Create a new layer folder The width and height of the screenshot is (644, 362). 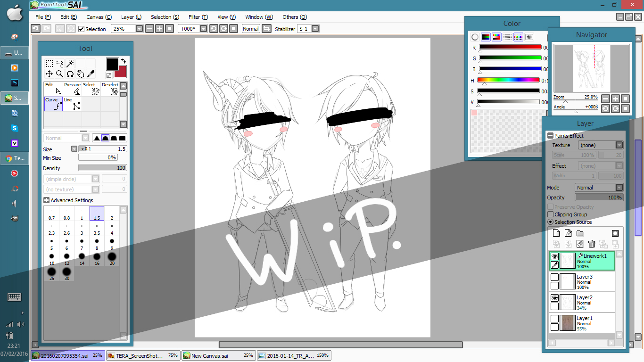[x=580, y=233]
